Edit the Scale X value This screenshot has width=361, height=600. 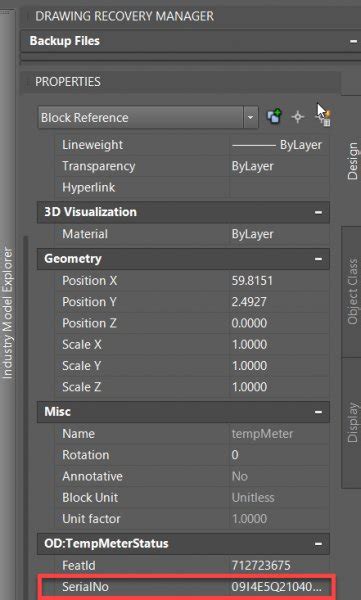pyautogui.click(x=279, y=344)
